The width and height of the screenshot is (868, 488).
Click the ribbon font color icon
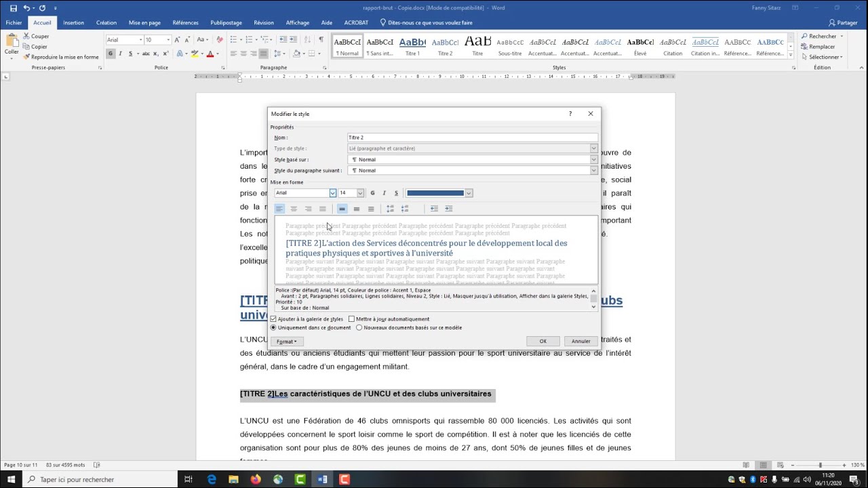coord(210,54)
